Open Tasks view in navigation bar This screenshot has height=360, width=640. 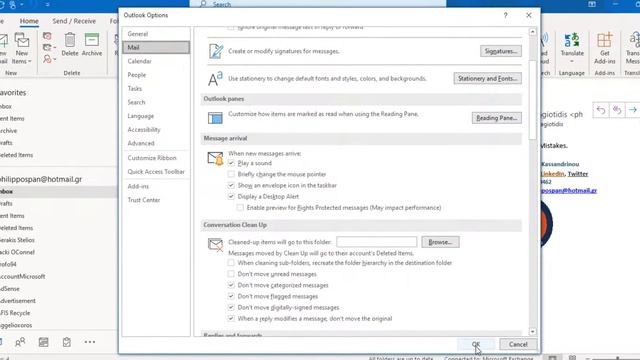(x=67, y=342)
